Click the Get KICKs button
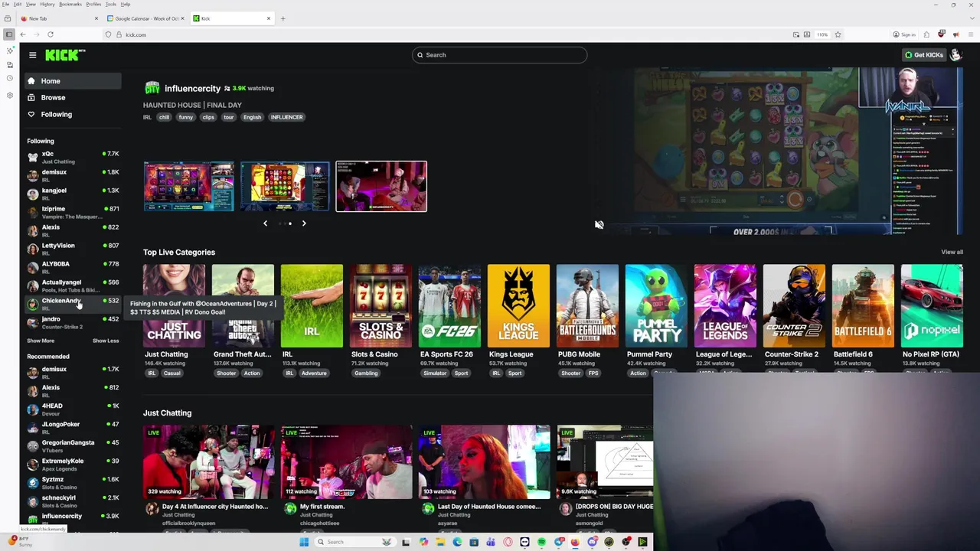The width and height of the screenshot is (980, 551). tap(924, 55)
